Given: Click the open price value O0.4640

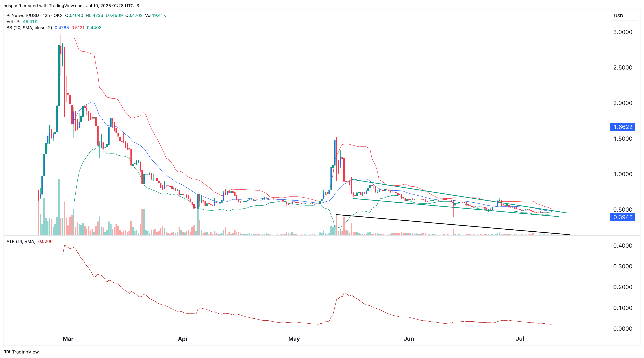Looking at the screenshot, I should (74, 15).
